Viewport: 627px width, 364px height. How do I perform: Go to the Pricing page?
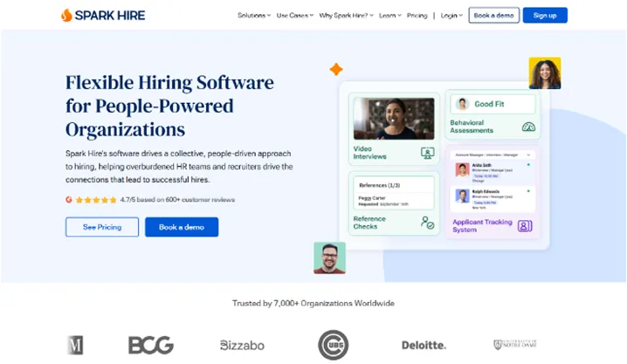coord(417,15)
